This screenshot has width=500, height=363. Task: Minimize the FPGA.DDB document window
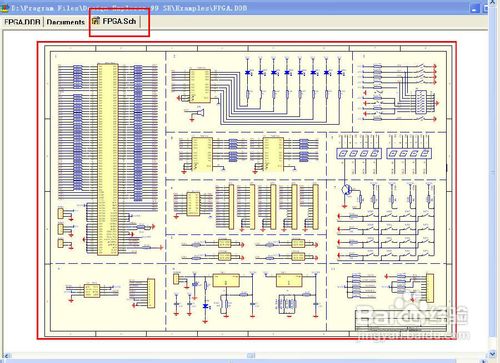click(x=476, y=9)
